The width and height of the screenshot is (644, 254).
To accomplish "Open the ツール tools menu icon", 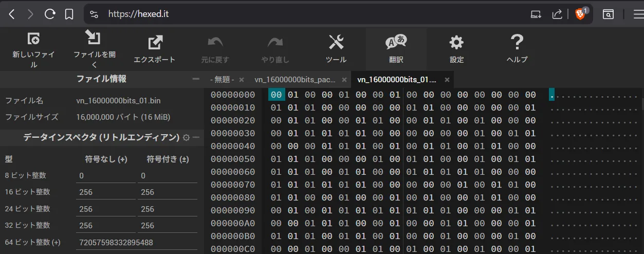I will coord(336,42).
